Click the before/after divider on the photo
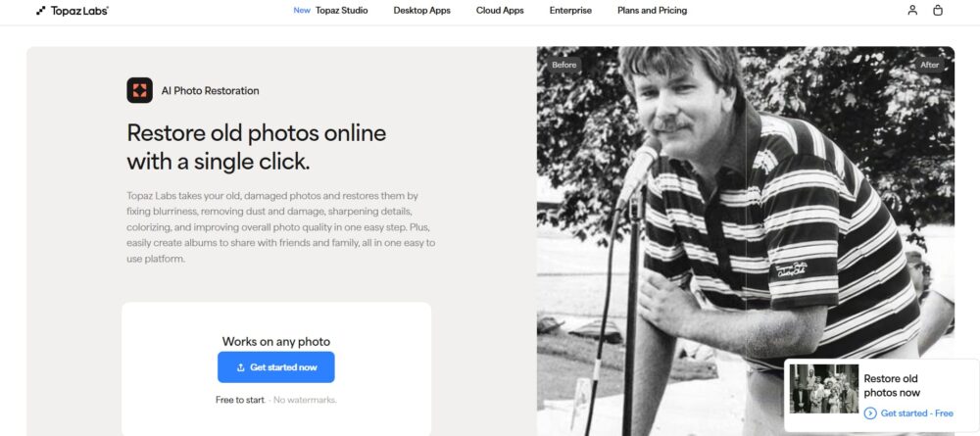 (x=747, y=245)
